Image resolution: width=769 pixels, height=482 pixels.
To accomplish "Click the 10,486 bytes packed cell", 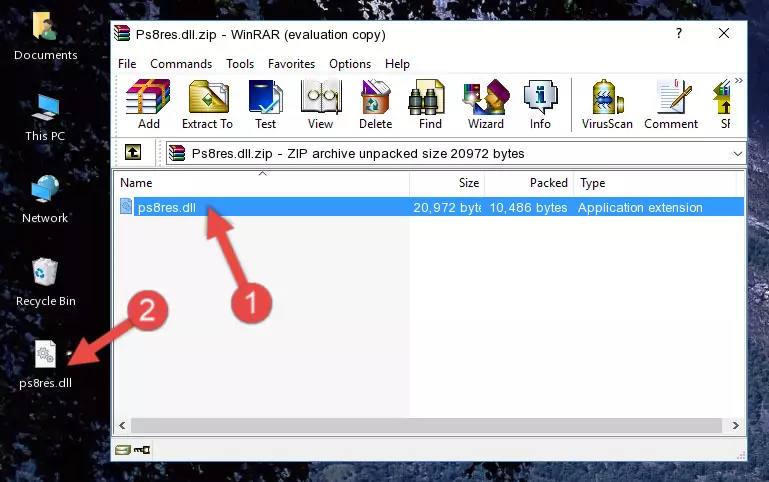I will (x=528, y=207).
